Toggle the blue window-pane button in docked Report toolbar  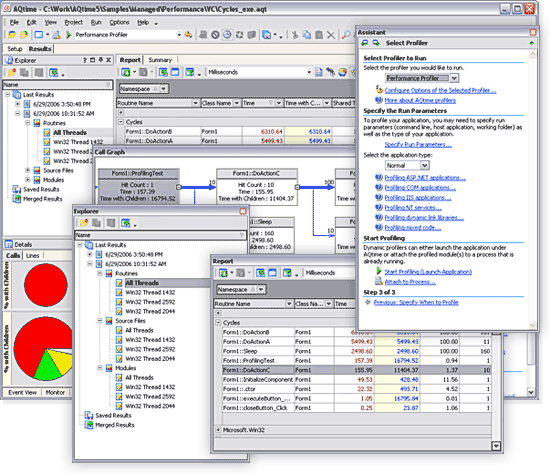[x=175, y=72]
